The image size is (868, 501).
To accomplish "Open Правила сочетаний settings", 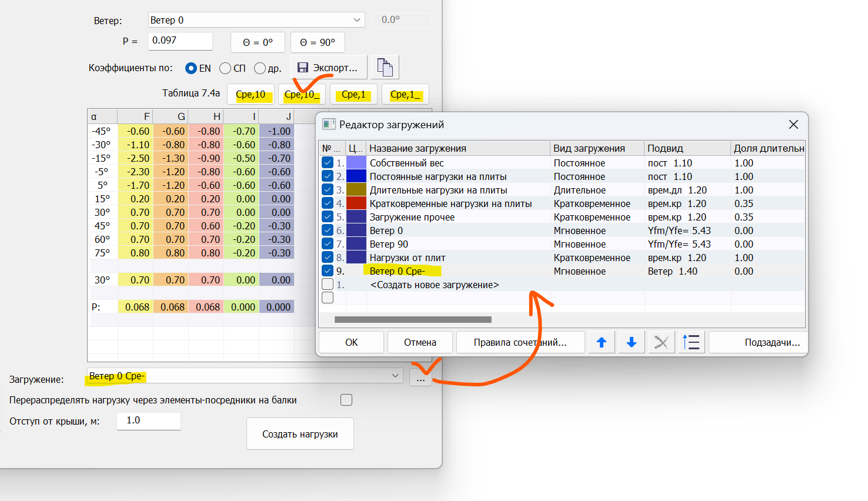I will coord(520,342).
